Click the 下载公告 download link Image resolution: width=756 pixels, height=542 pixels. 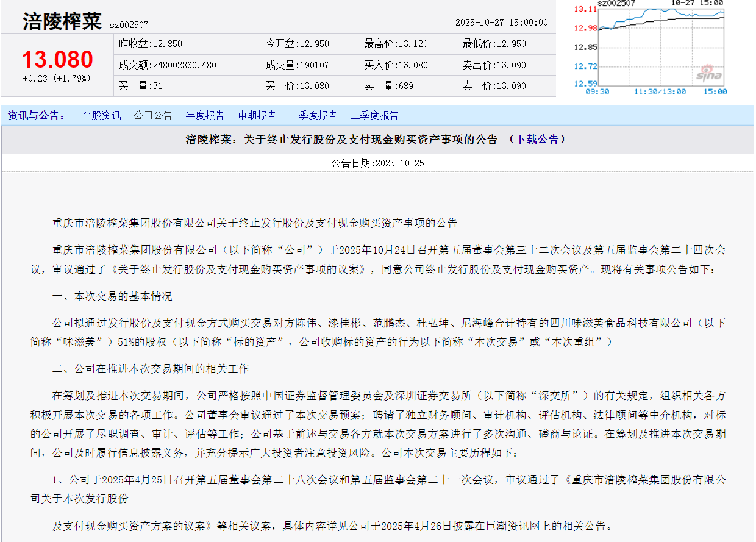tap(537, 139)
